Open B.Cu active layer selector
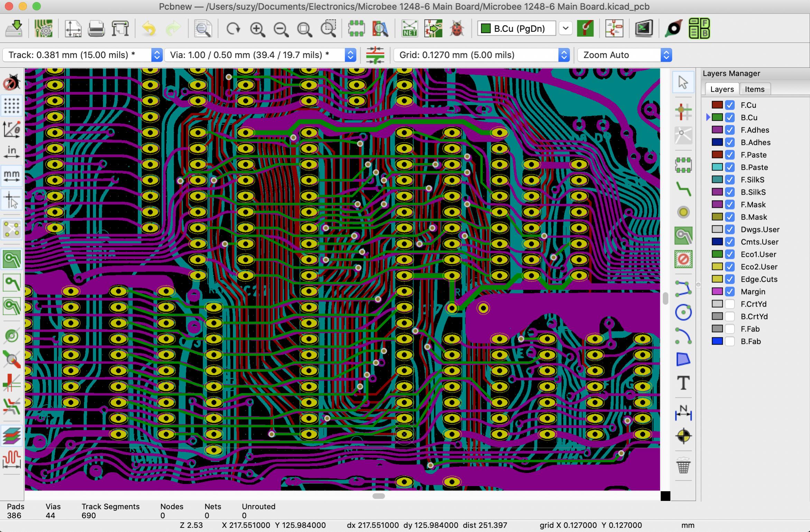 point(517,28)
